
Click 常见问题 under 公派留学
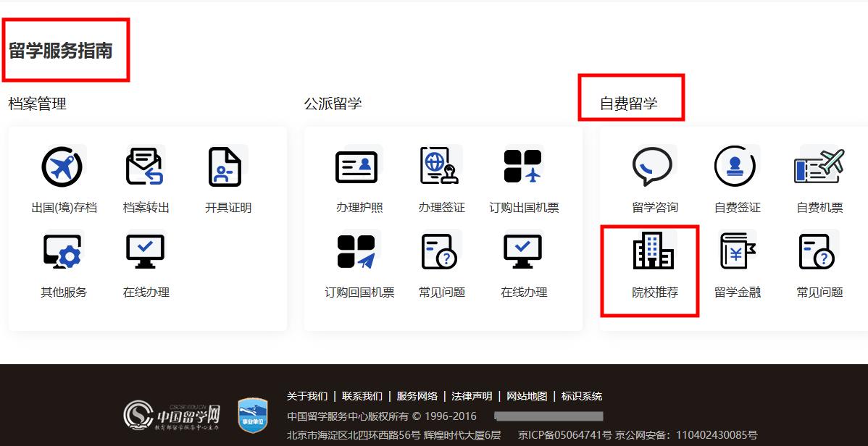click(441, 250)
